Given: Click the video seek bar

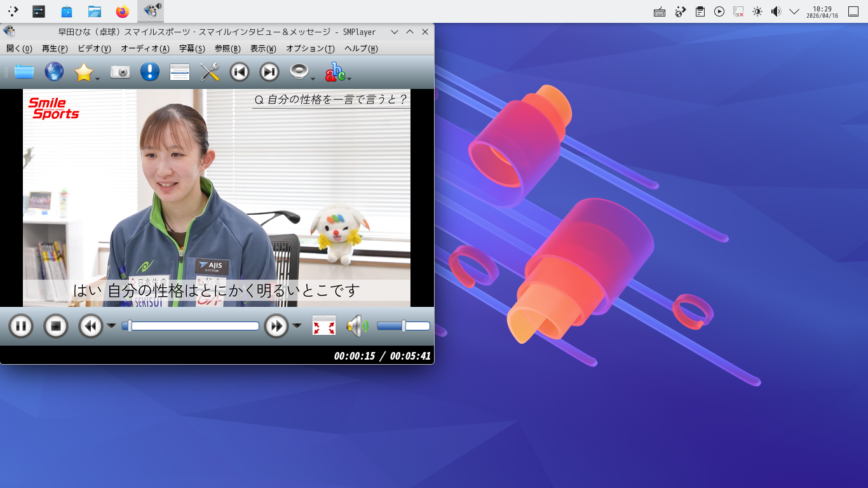Looking at the screenshot, I should [191, 326].
